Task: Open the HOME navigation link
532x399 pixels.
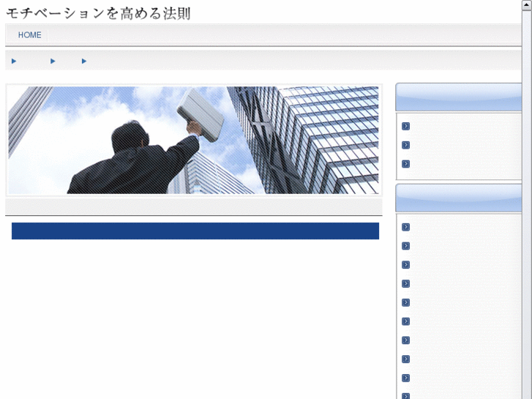Action: 30,35
